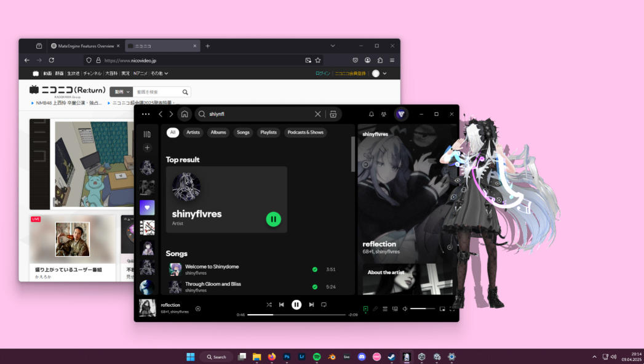Open Spotify home via the house icon

185,114
